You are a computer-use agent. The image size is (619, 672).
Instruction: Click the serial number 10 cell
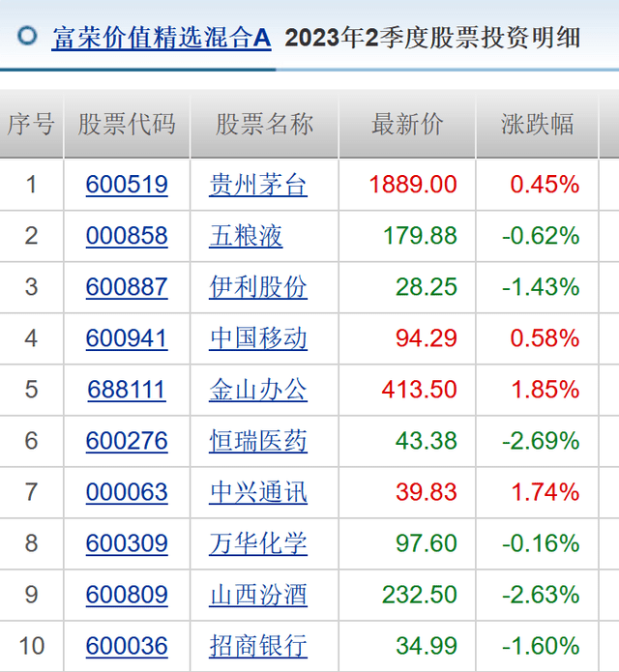point(31,646)
